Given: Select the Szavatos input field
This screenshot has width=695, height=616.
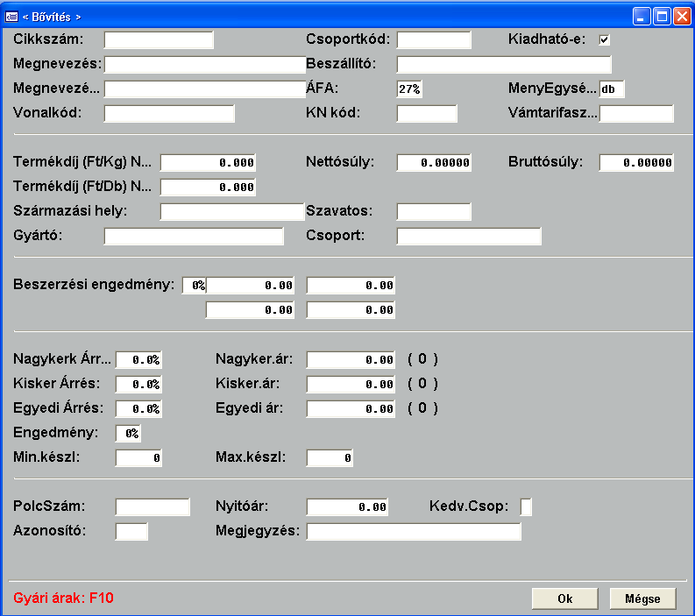Looking at the screenshot, I should coord(434,212).
